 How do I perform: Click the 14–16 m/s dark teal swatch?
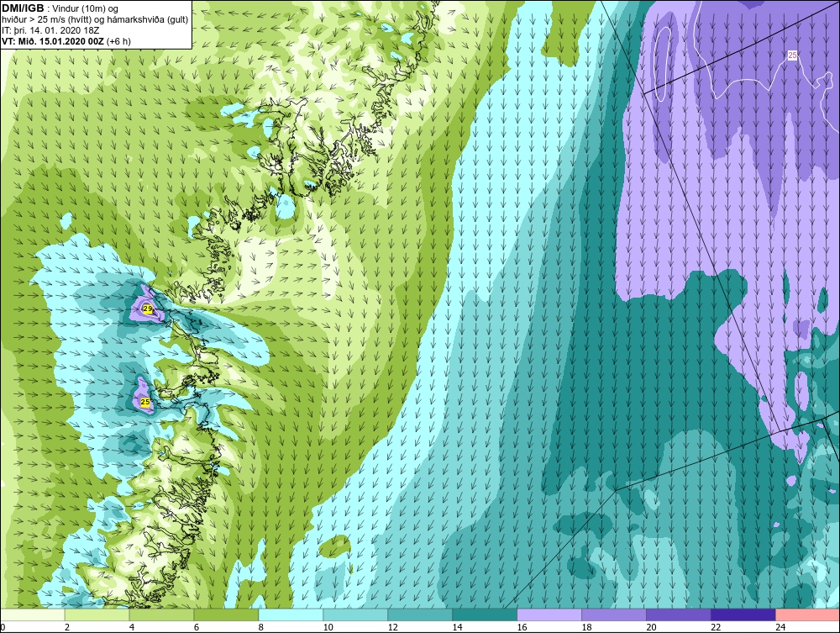(x=485, y=615)
